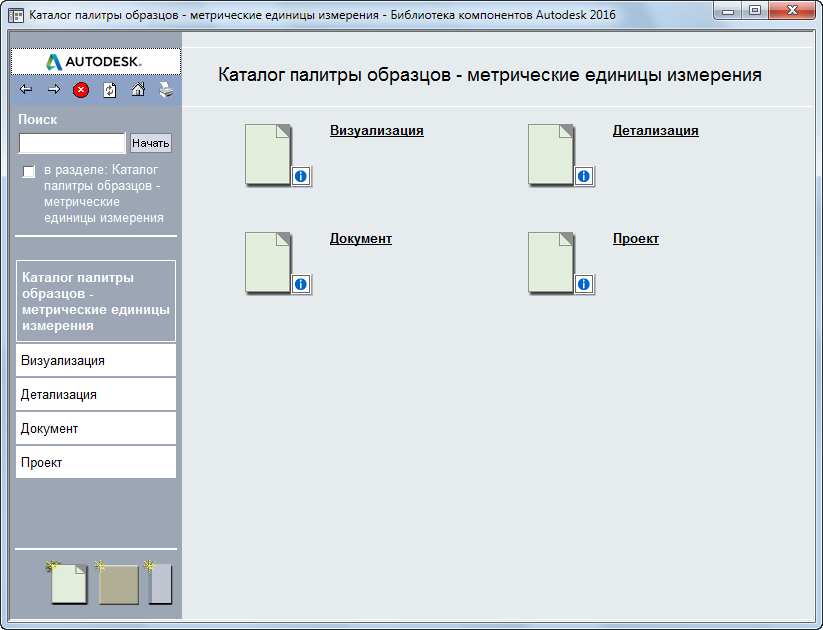The image size is (823, 630).
Task: Show info for Визуализация via blue info badge
Action: coord(301,176)
